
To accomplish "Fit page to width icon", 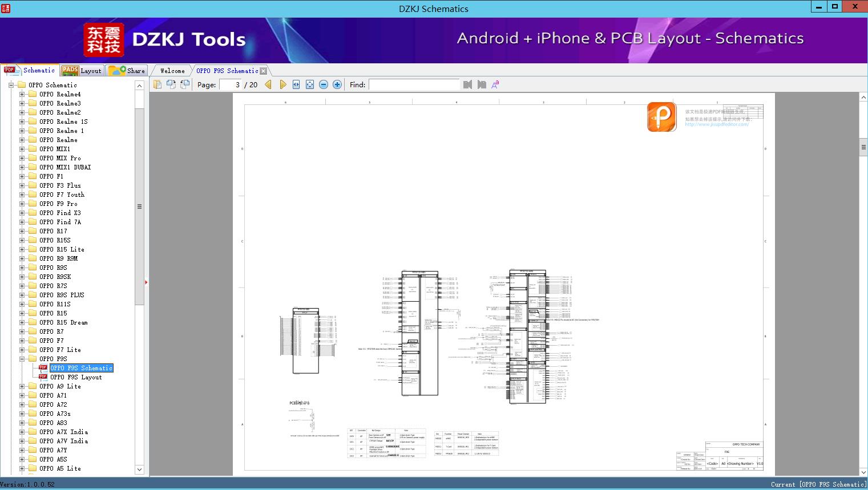I will [296, 84].
